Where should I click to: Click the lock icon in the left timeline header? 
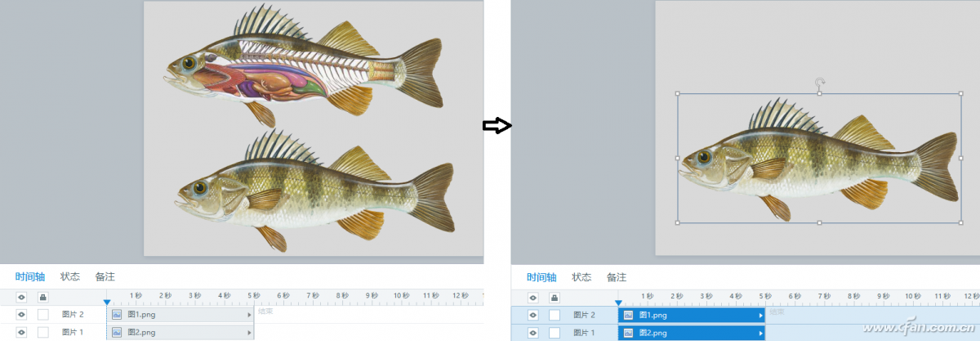click(x=42, y=297)
